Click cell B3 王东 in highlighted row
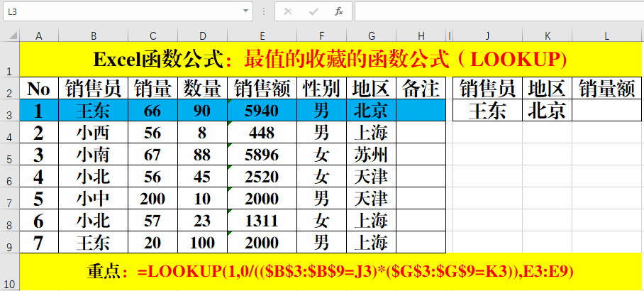 pos(93,110)
